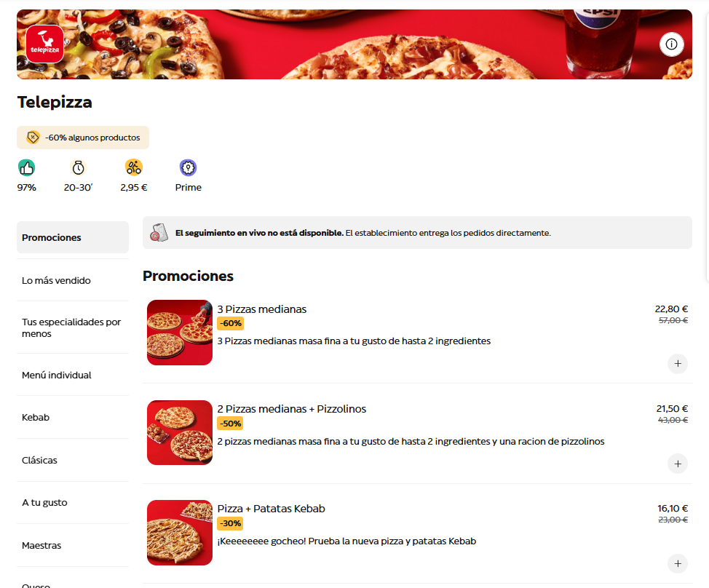Click the Telepizza logo badge
709x588 pixels.
[x=44, y=44]
